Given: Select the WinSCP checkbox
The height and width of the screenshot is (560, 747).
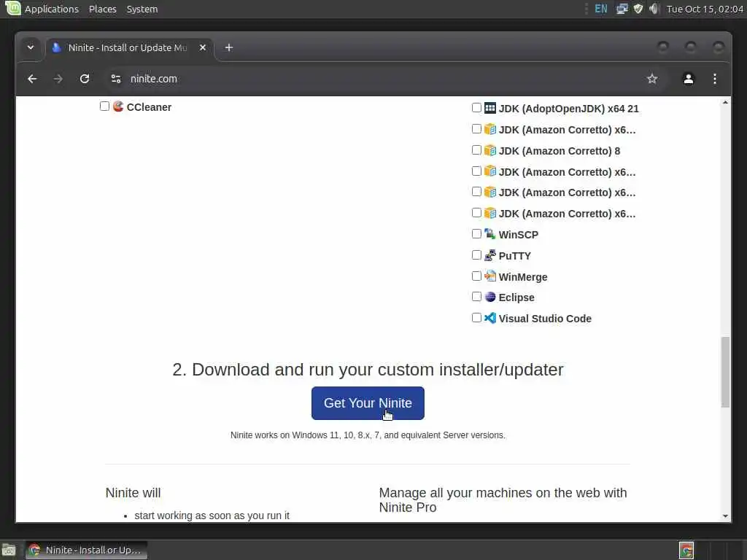Looking at the screenshot, I should (476, 234).
